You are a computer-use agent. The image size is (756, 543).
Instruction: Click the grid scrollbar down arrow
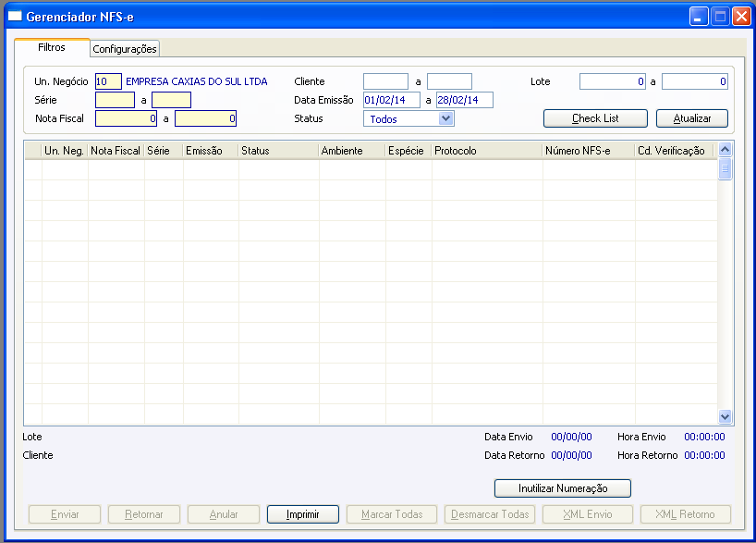725,416
